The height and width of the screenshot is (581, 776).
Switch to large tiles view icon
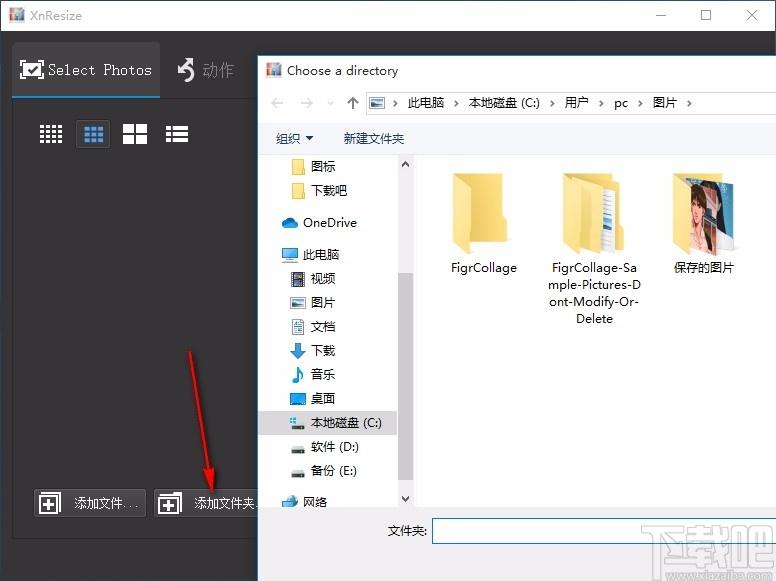[135, 134]
